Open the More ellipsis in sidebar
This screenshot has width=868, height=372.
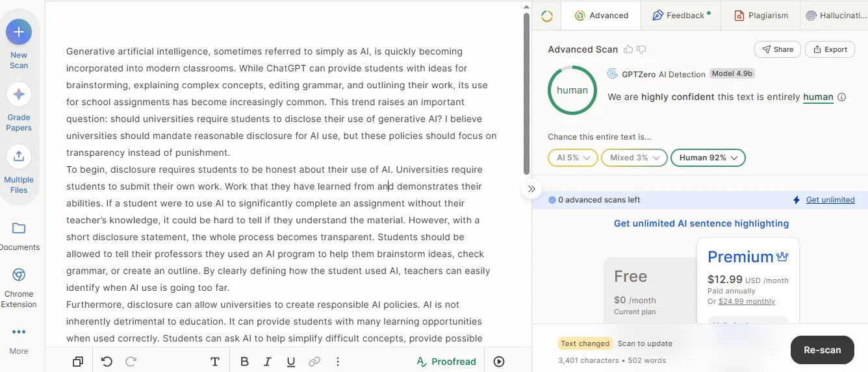click(19, 332)
